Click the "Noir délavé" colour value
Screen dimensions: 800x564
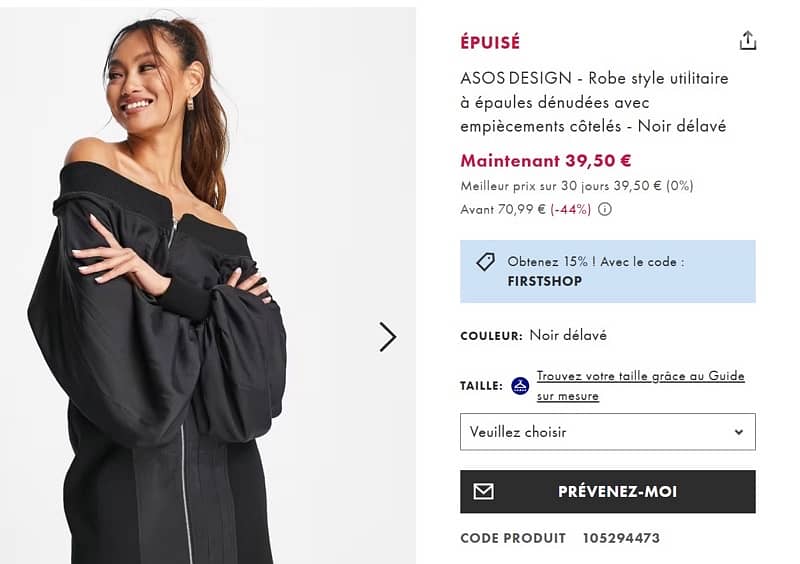(x=568, y=336)
